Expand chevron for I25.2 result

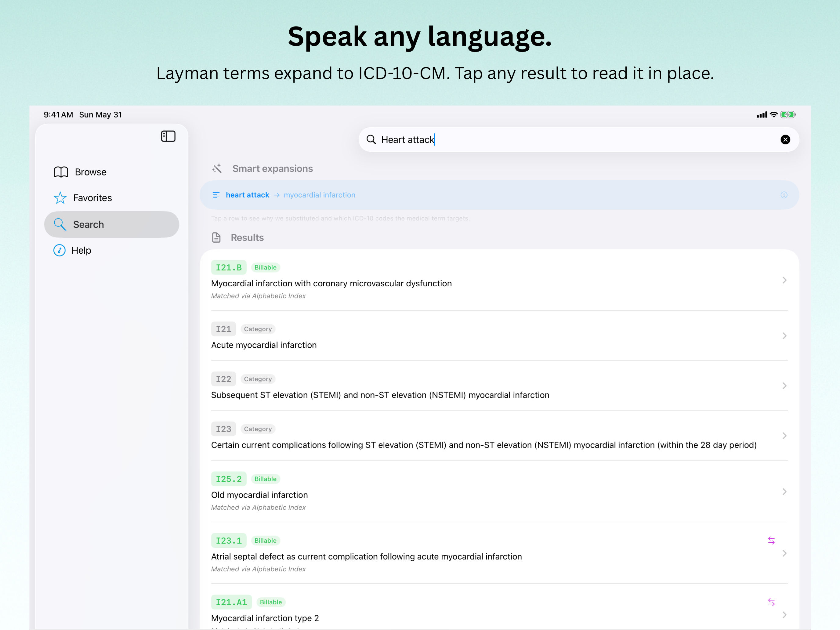[784, 491]
